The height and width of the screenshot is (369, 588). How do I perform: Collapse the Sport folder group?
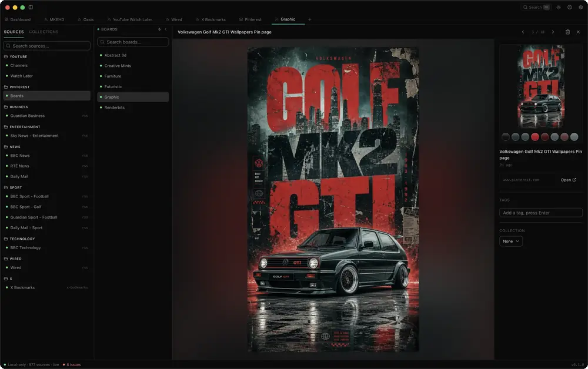[x=13, y=187]
